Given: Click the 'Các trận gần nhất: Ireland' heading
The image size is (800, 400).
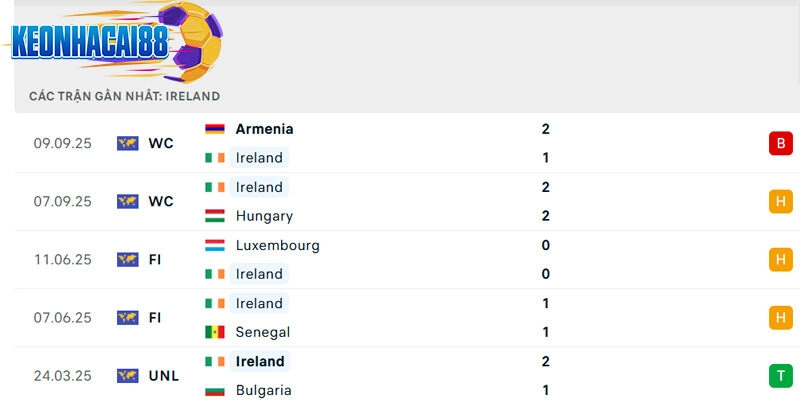Looking at the screenshot, I should click(x=124, y=96).
